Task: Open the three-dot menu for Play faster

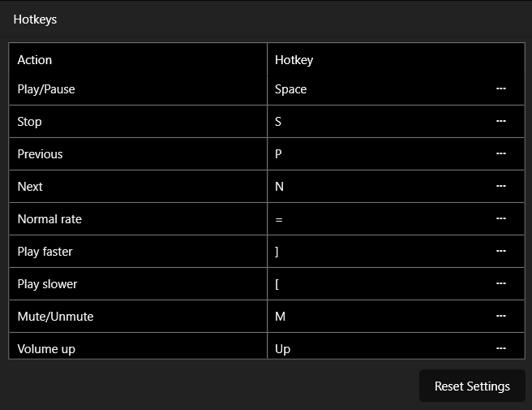Action: pyautogui.click(x=500, y=251)
